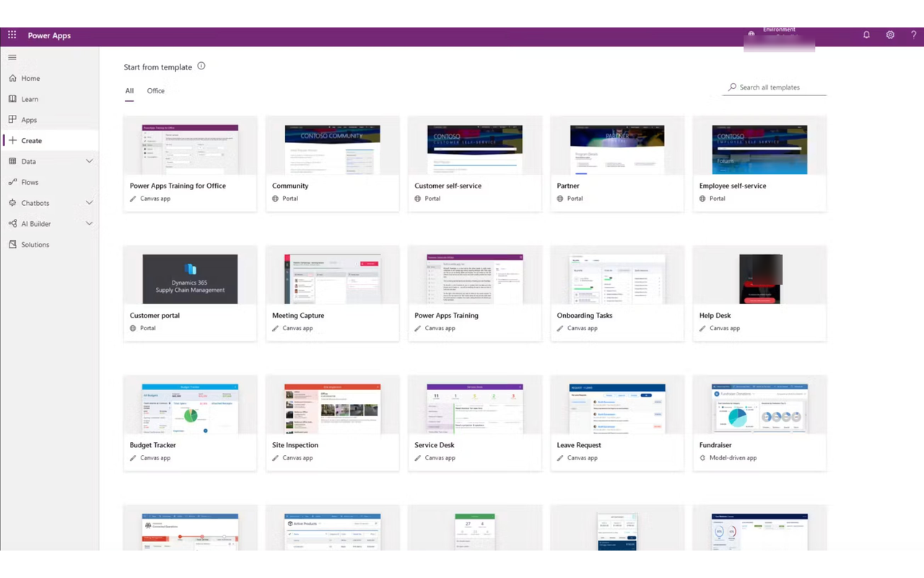Open notifications bell icon
Image resolution: width=924 pixels, height=578 pixels.
point(866,35)
